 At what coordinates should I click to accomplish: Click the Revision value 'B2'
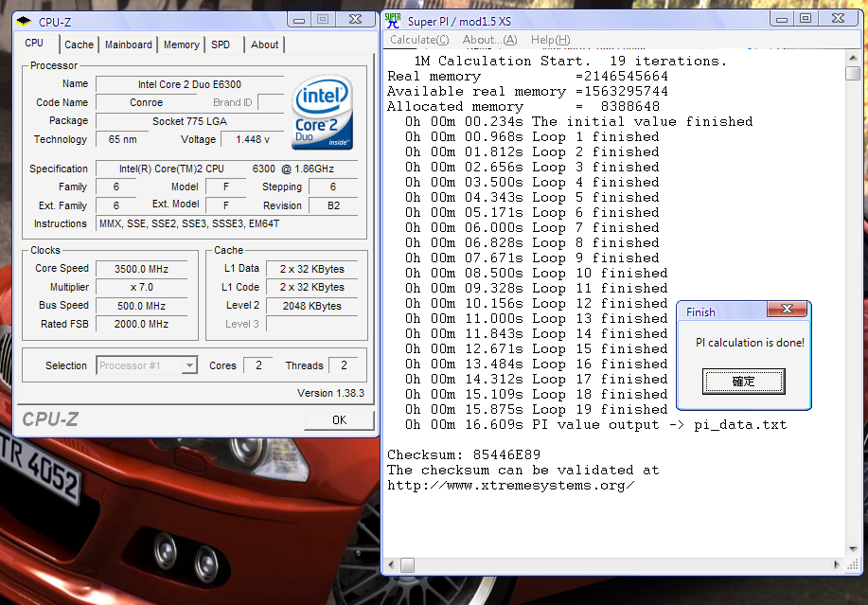click(x=333, y=205)
